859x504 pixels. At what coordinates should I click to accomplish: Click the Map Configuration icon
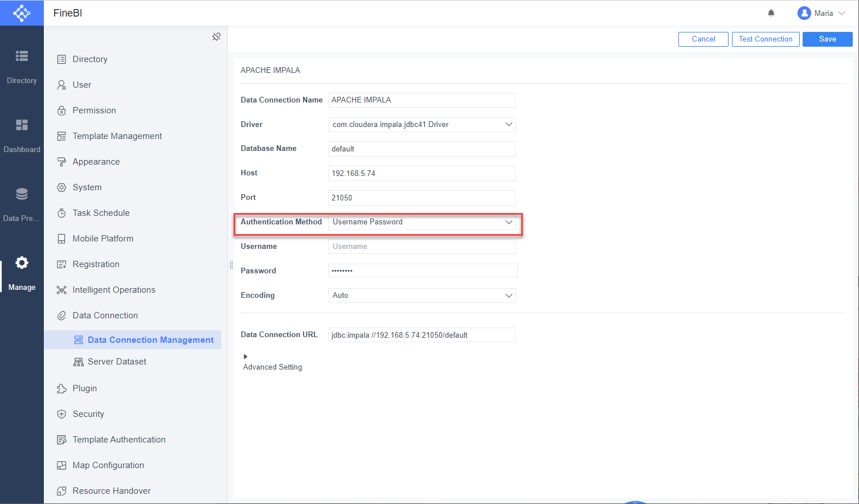[62, 465]
